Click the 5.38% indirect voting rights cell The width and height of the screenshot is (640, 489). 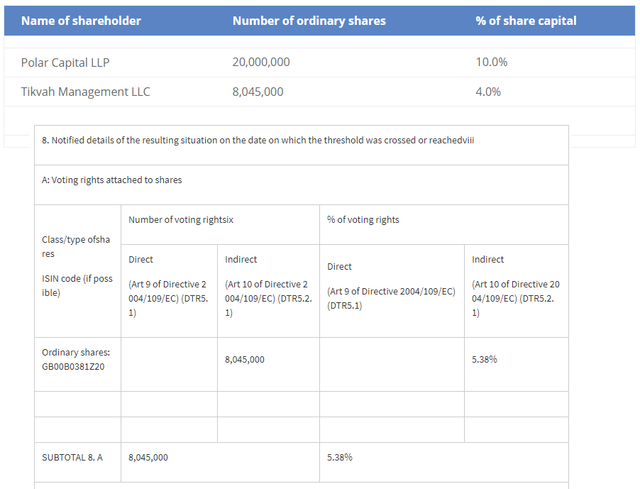(516, 365)
